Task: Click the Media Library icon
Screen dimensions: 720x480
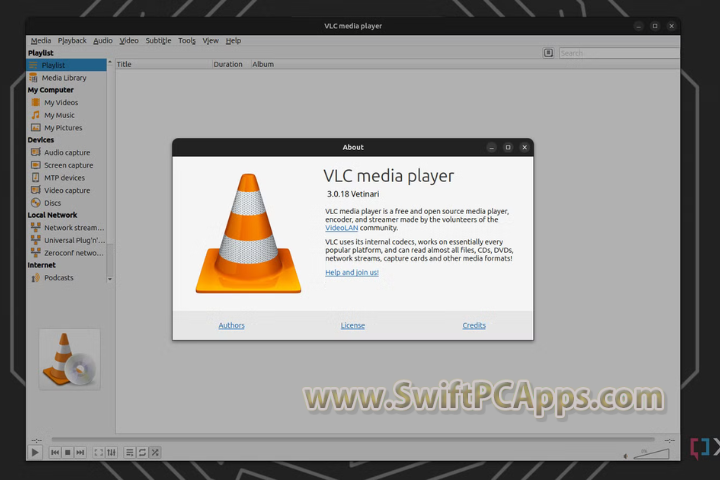Action: (x=34, y=78)
